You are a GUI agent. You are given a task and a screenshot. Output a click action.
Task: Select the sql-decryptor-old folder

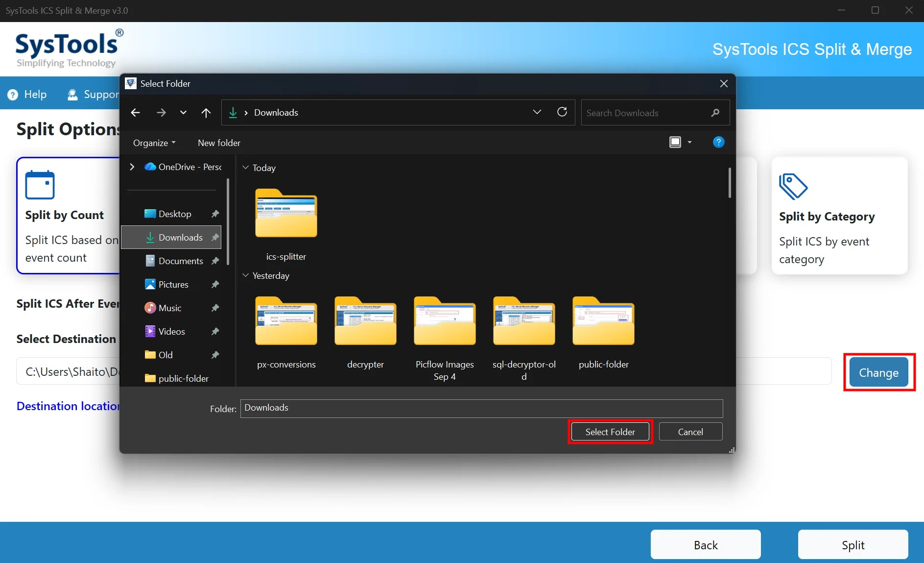pos(524,339)
